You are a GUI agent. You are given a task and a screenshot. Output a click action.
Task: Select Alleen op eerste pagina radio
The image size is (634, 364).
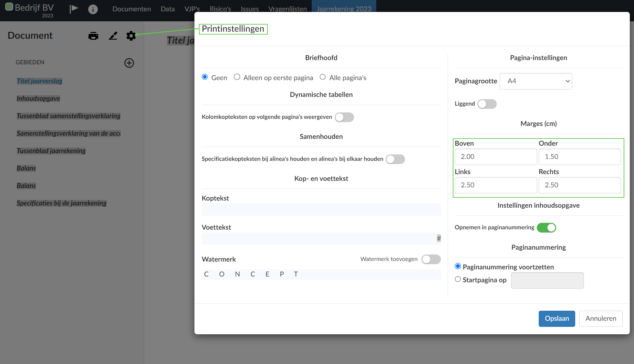pyautogui.click(x=237, y=77)
